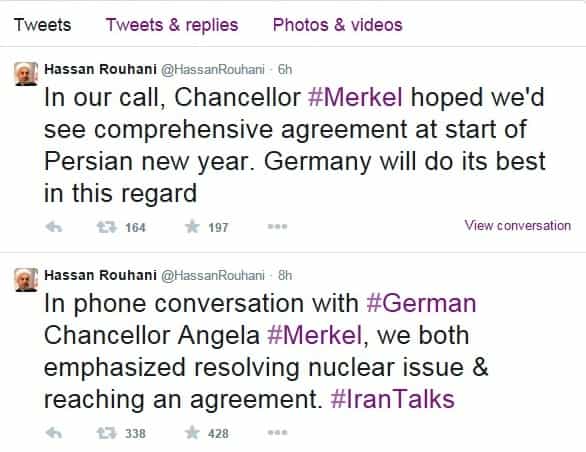Image resolution: width=586 pixels, height=452 pixels.
Task: Switch to Tweets & replies tab
Action: [172, 25]
